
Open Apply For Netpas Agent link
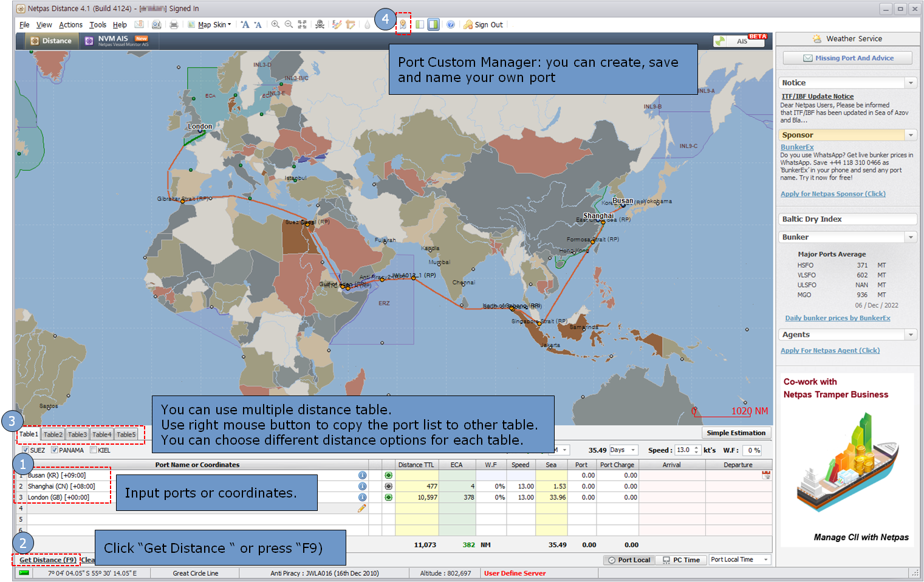(x=830, y=351)
